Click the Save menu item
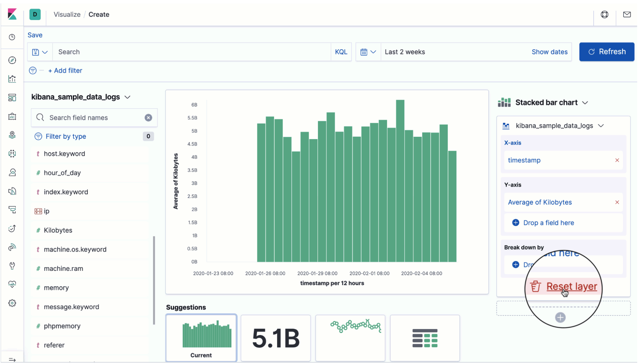The width and height of the screenshot is (644, 364). pos(35,35)
